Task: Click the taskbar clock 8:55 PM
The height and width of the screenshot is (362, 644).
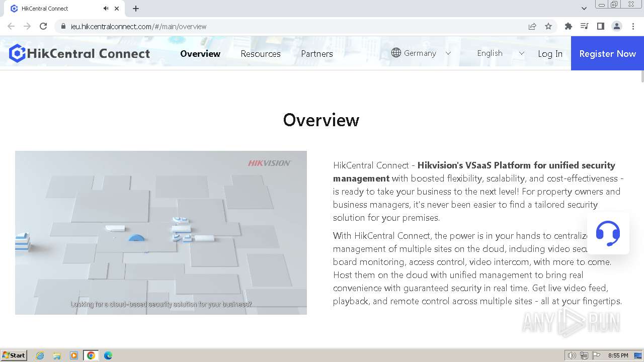Action: click(618, 355)
